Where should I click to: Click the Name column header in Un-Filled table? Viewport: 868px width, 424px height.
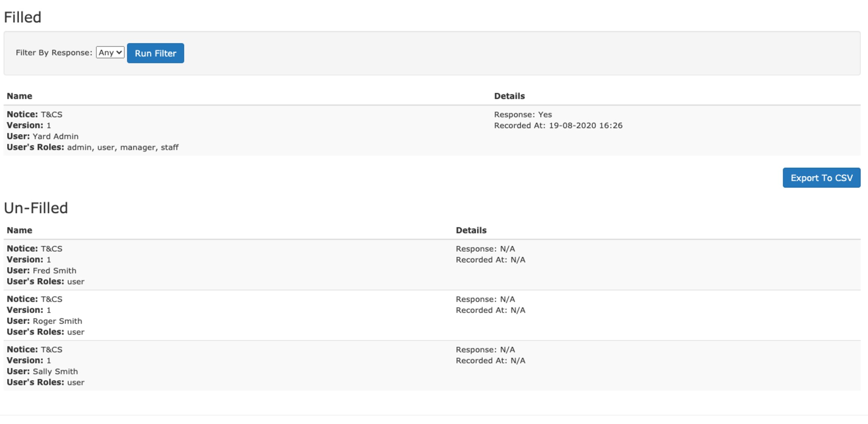click(x=19, y=230)
